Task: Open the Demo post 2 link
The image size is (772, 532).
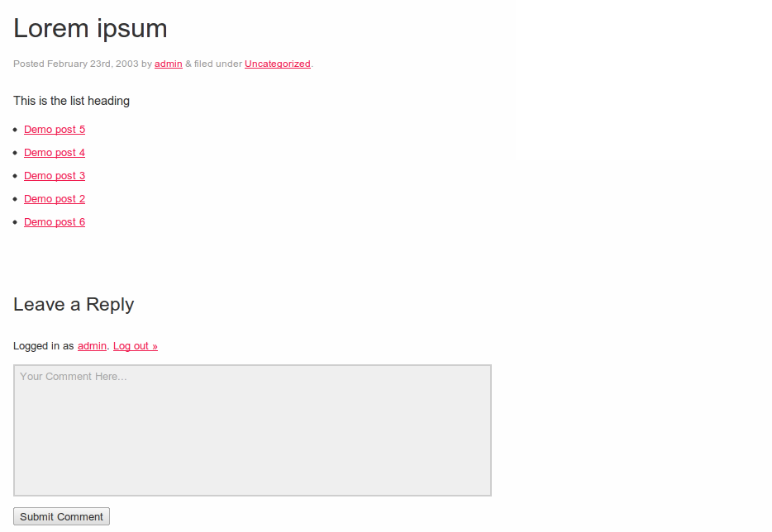Action: point(55,199)
